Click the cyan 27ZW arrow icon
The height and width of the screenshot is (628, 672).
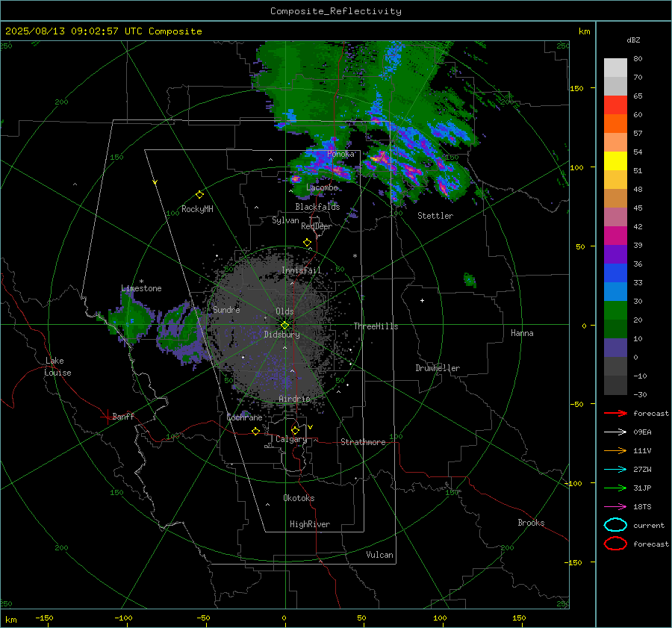pyautogui.click(x=615, y=470)
